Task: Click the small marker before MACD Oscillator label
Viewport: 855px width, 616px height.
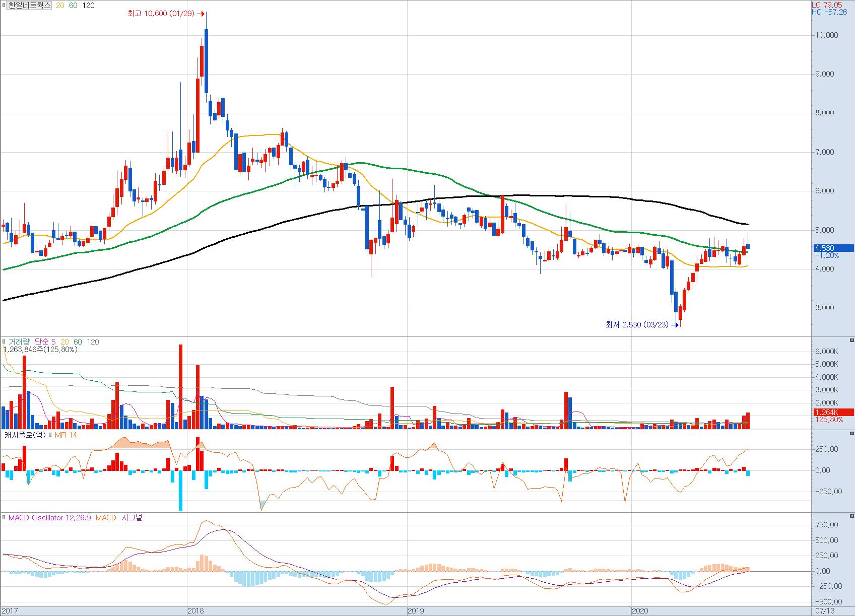Action: point(4,518)
